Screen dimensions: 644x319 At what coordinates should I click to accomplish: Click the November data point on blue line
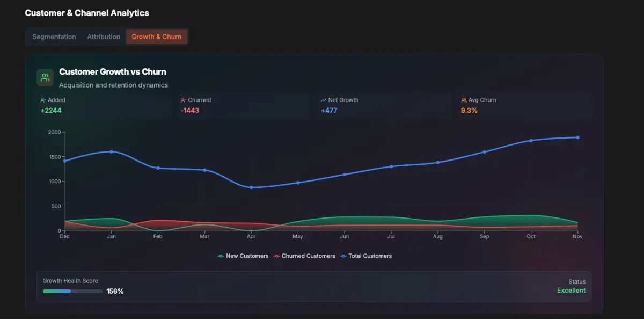point(577,137)
